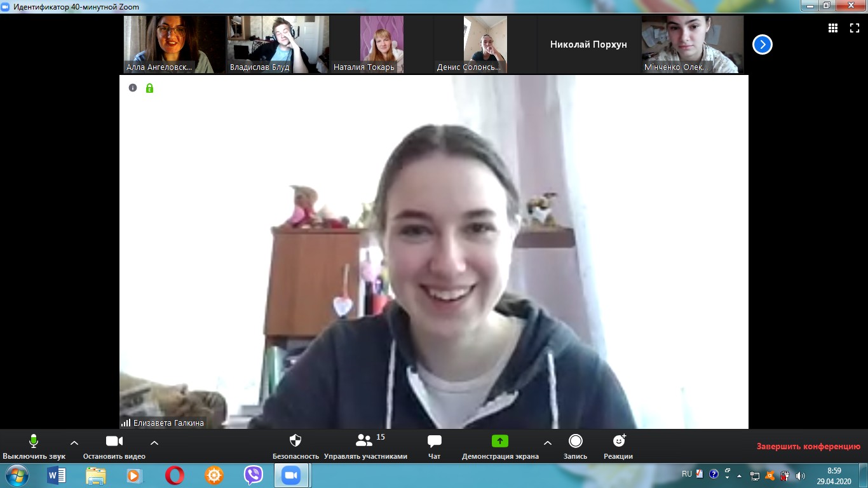Image resolution: width=868 pixels, height=488 pixels.
Task: Click Завершить конференцию to end meeting
Action: (808, 446)
